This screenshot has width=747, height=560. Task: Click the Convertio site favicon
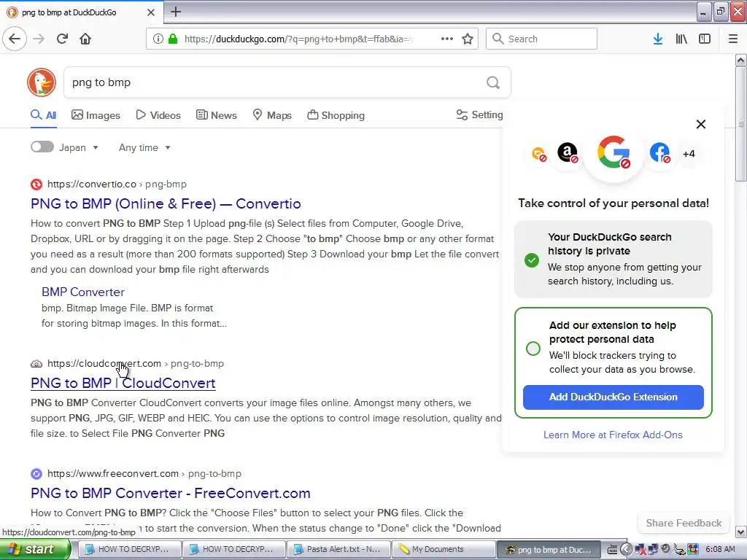pos(36,184)
